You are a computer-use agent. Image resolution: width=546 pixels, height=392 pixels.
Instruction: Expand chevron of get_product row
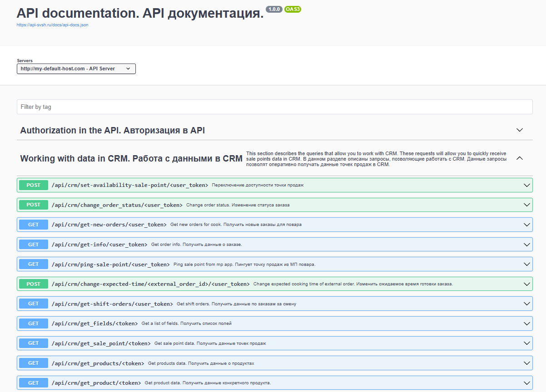tap(527, 383)
